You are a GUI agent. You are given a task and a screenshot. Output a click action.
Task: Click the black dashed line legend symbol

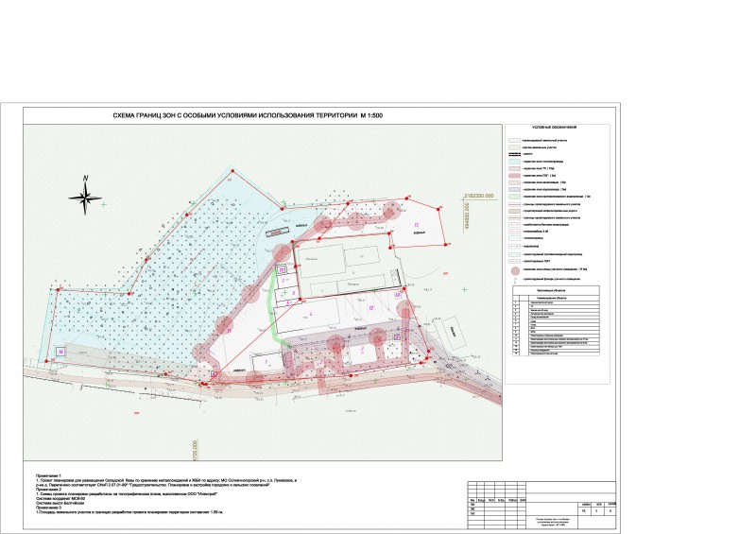click(x=514, y=154)
